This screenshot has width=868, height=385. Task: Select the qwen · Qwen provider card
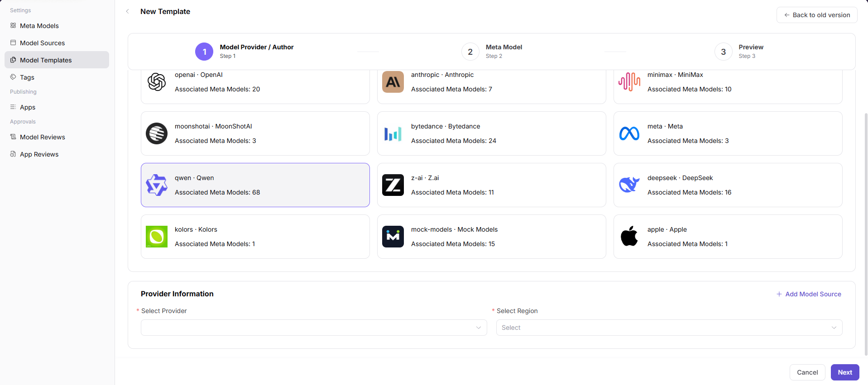click(x=255, y=185)
